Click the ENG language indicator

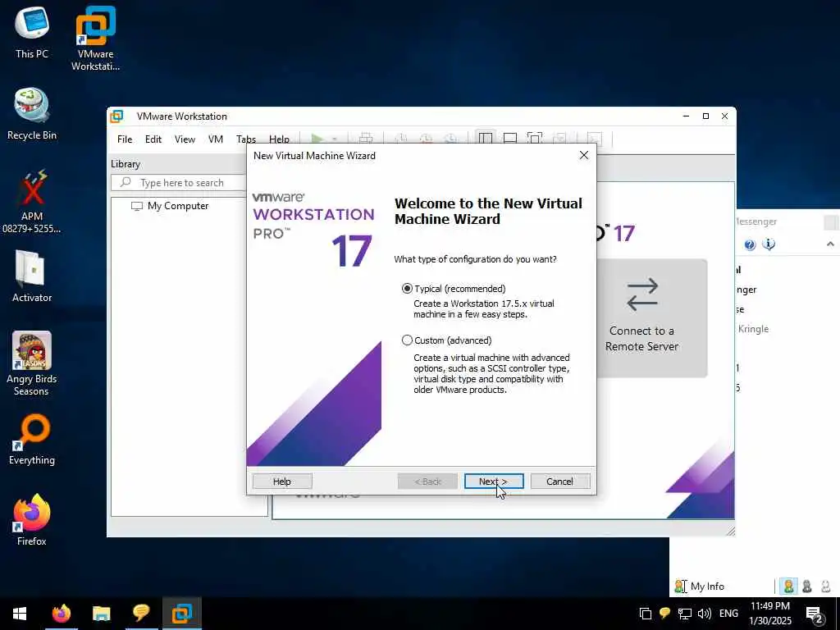(x=728, y=614)
